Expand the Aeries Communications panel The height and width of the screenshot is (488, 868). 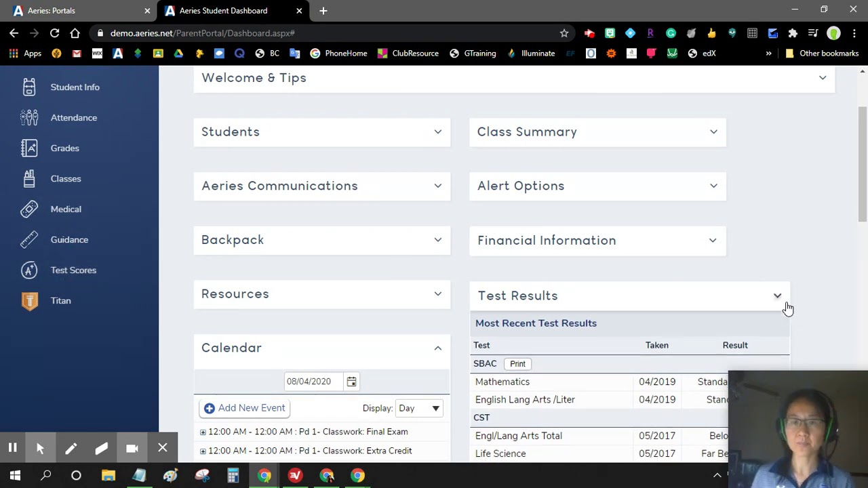pos(438,186)
